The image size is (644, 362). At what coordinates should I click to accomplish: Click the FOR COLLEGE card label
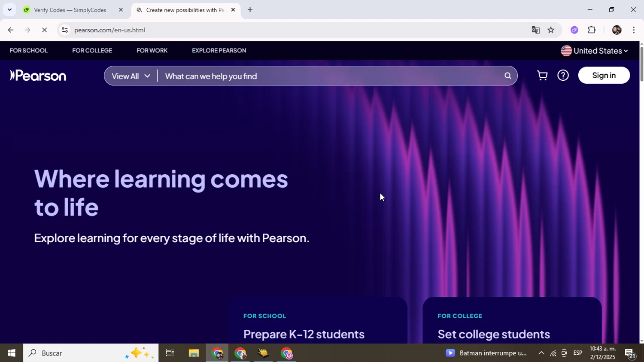[460, 316]
